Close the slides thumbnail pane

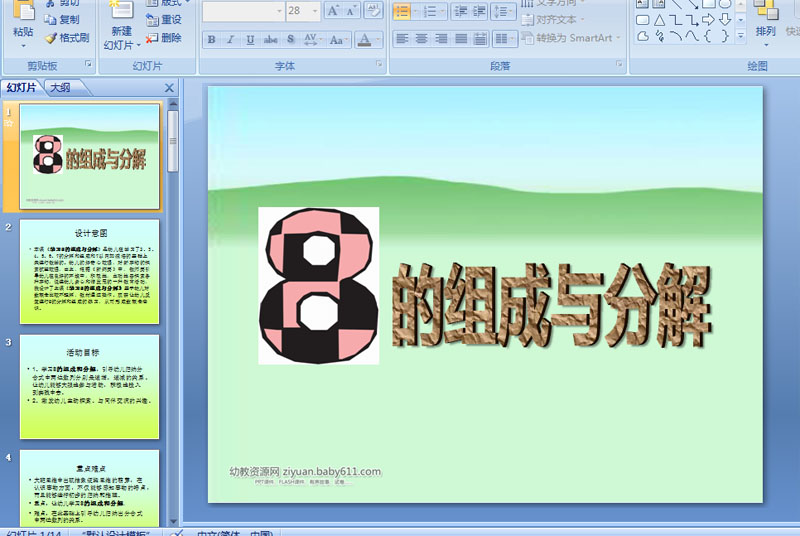tap(169, 88)
